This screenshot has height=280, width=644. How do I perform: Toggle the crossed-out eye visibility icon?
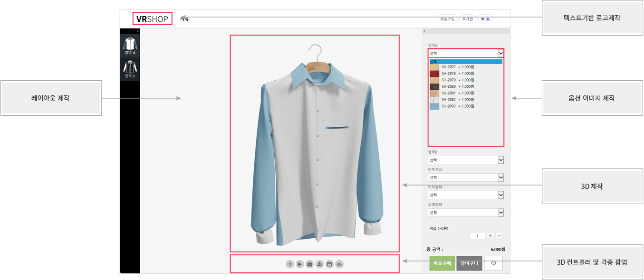(339, 264)
